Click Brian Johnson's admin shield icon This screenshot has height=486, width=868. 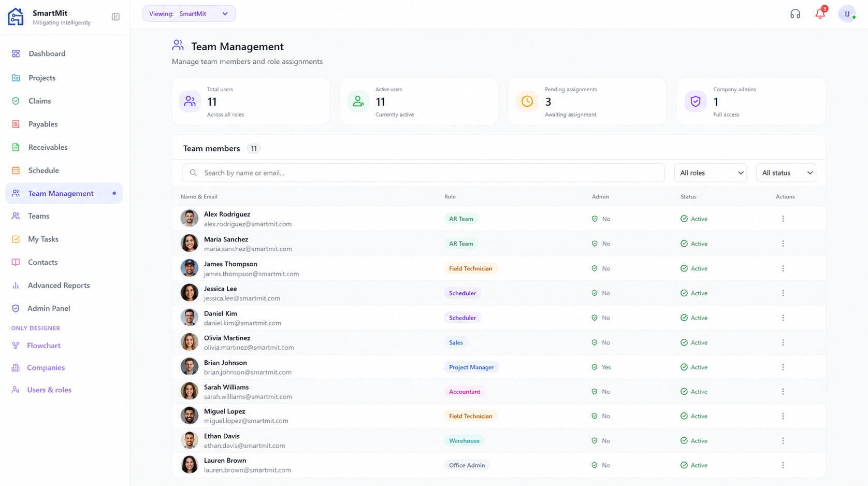[x=595, y=367]
